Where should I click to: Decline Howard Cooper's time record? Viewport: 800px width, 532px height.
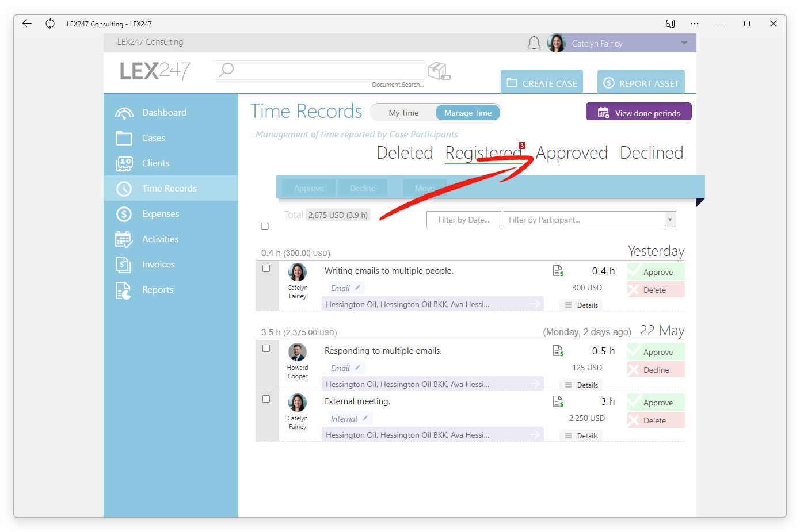pos(656,369)
